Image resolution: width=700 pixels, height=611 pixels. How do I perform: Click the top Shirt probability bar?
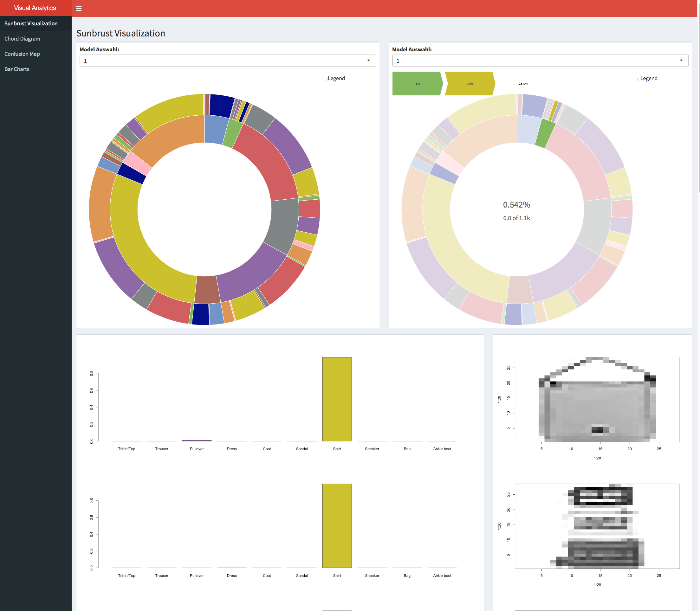337,399
